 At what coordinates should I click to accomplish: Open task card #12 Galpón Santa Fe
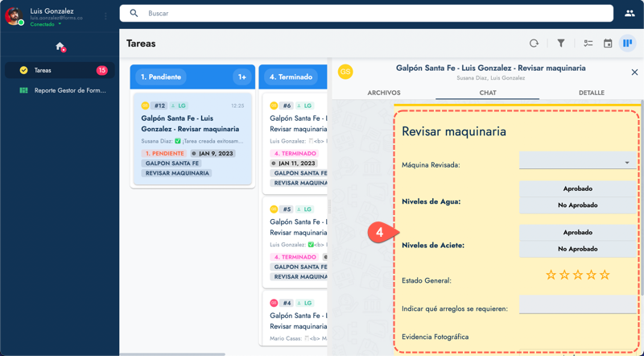pos(192,139)
